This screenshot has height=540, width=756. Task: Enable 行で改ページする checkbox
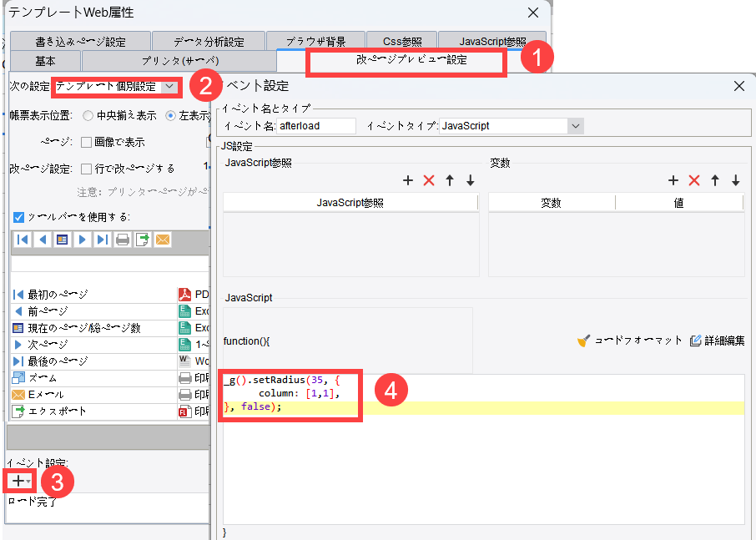click(x=86, y=169)
